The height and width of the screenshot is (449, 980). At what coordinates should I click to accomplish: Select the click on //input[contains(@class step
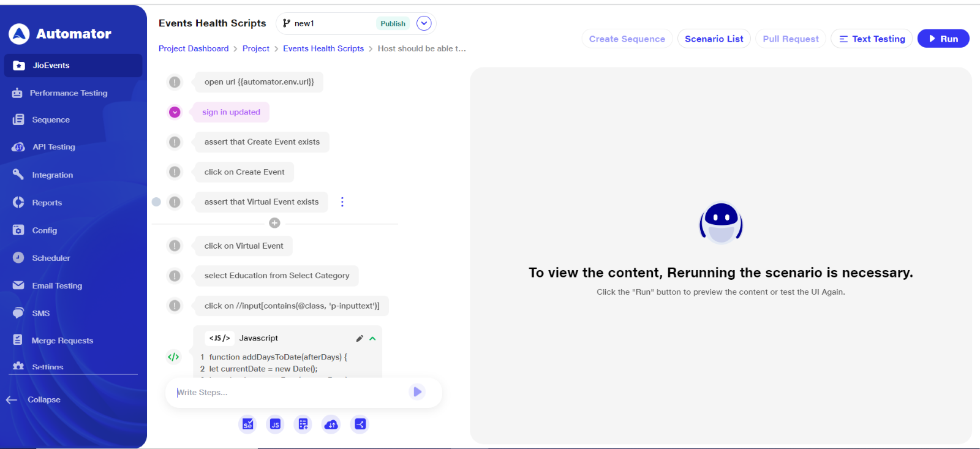click(x=292, y=306)
